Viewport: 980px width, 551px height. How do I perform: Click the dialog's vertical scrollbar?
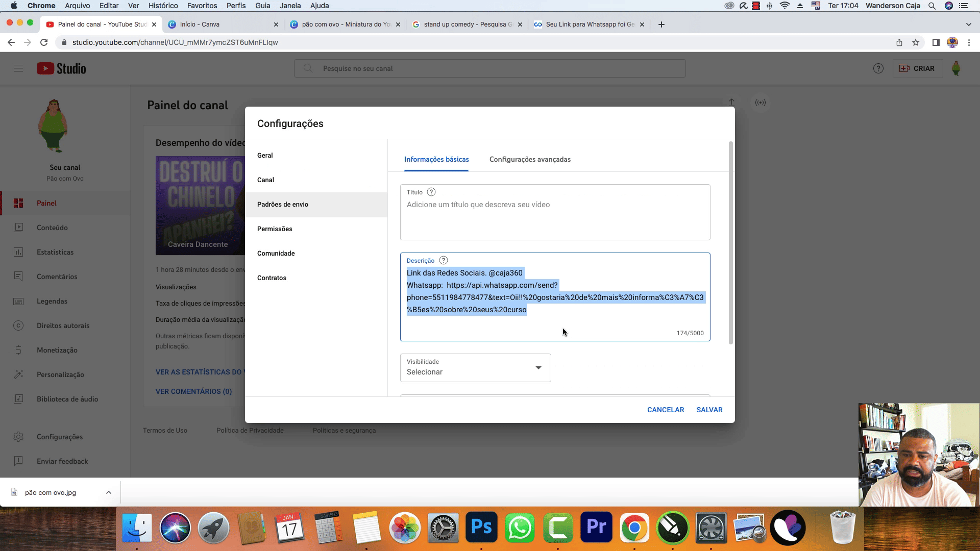730,243
